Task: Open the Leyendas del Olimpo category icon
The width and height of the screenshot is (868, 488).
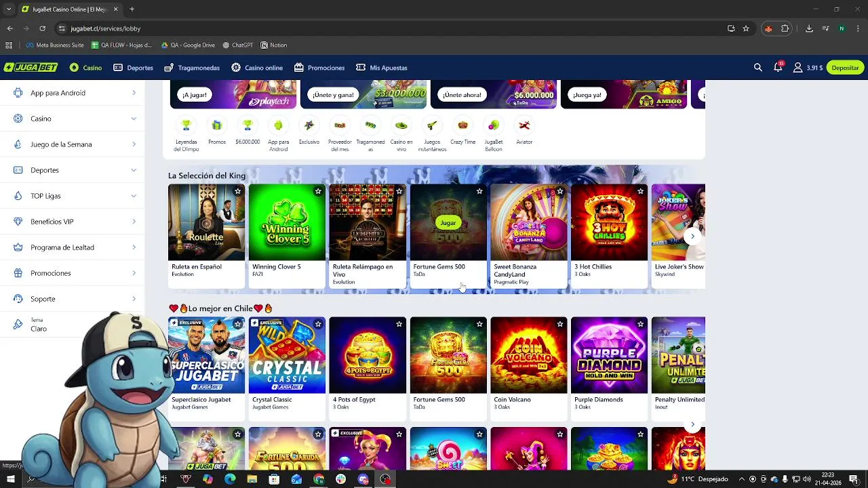Action: (x=186, y=125)
